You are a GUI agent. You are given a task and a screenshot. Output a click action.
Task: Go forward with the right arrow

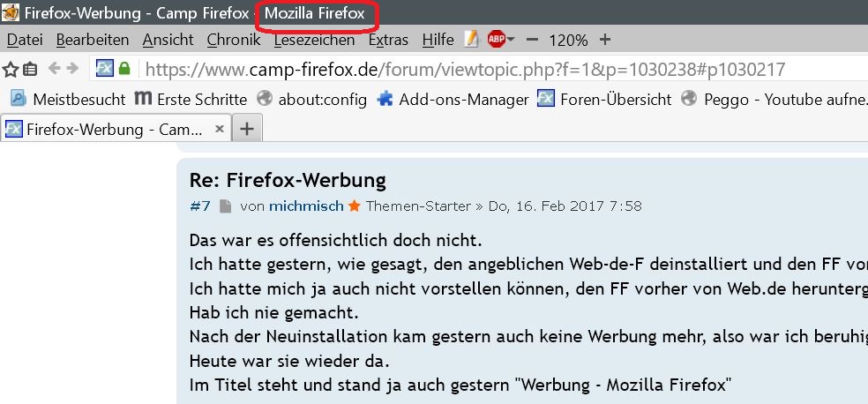72,68
